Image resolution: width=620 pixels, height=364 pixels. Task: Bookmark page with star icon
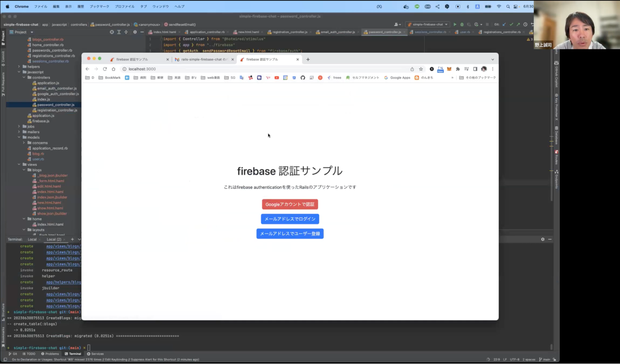pyautogui.click(x=421, y=69)
